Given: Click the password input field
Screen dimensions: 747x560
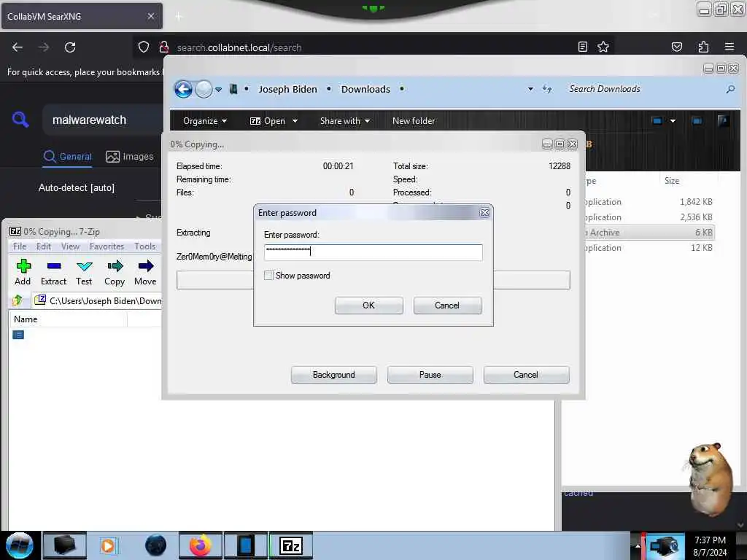Looking at the screenshot, I should [373, 252].
